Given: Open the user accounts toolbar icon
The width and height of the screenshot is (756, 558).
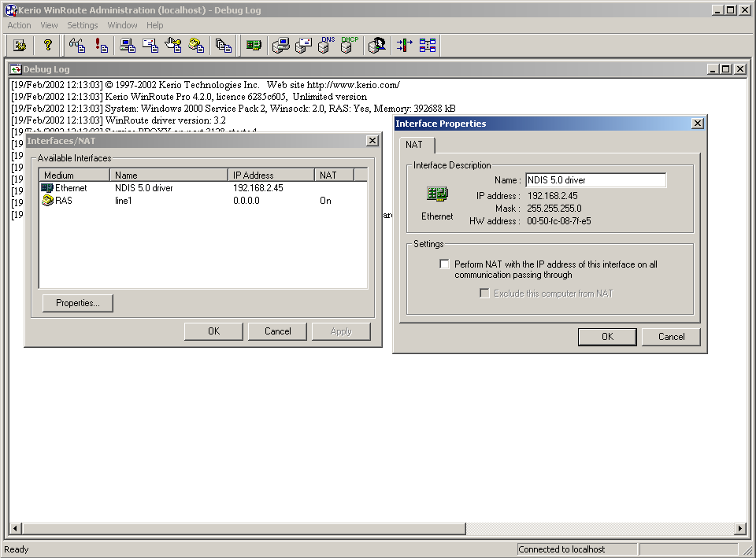Looking at the screenshot, I should (376, 46).
